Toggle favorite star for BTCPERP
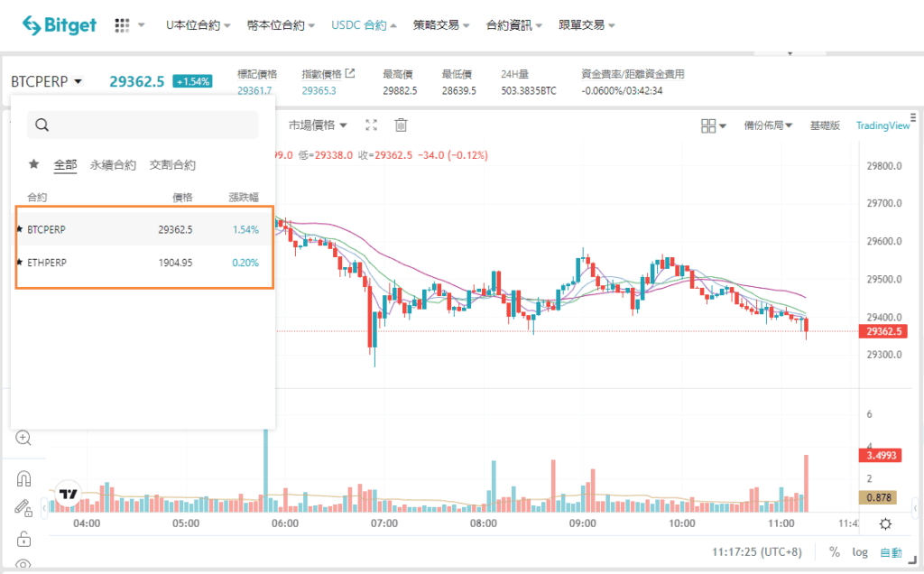 point(20,228)
